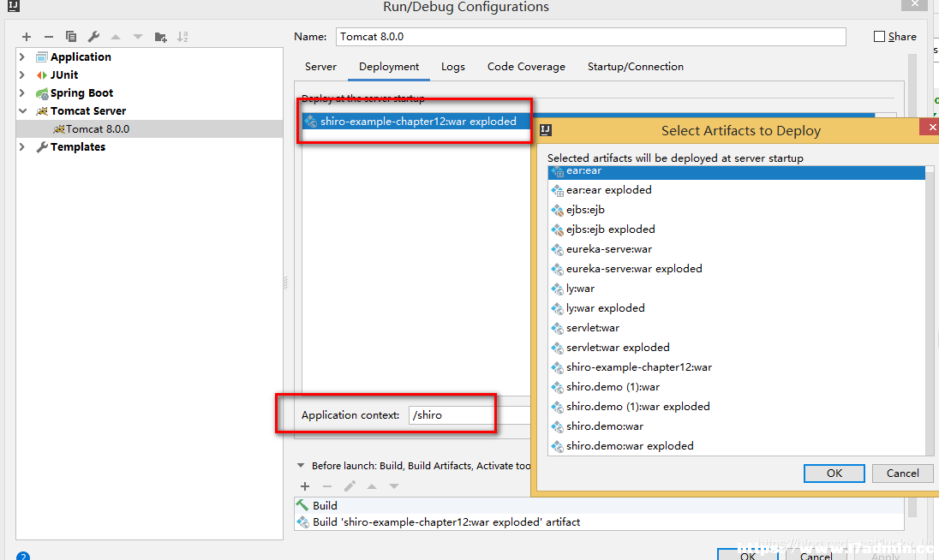
Task: Expand the Application tree node
Action: tap(22, 57)
